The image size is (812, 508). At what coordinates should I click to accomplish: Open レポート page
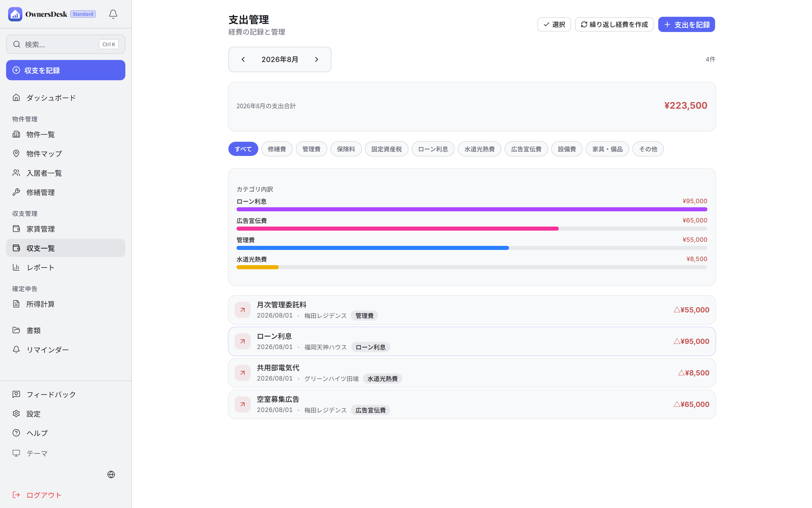(66, 267)
